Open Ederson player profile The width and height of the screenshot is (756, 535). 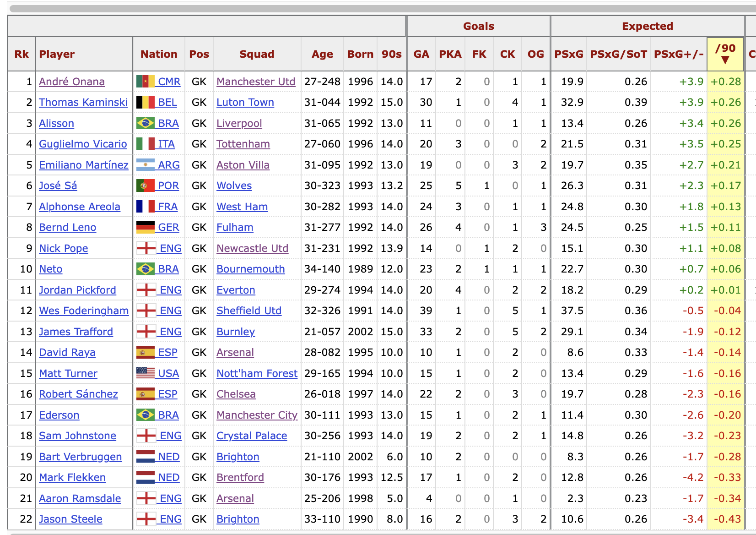[x=59, y=415]
